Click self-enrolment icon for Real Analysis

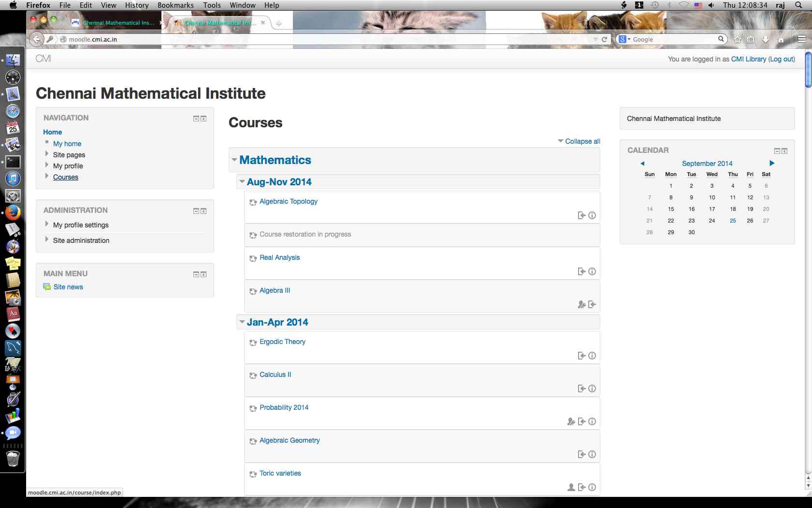pyautogui.click(x=582, y=271)
